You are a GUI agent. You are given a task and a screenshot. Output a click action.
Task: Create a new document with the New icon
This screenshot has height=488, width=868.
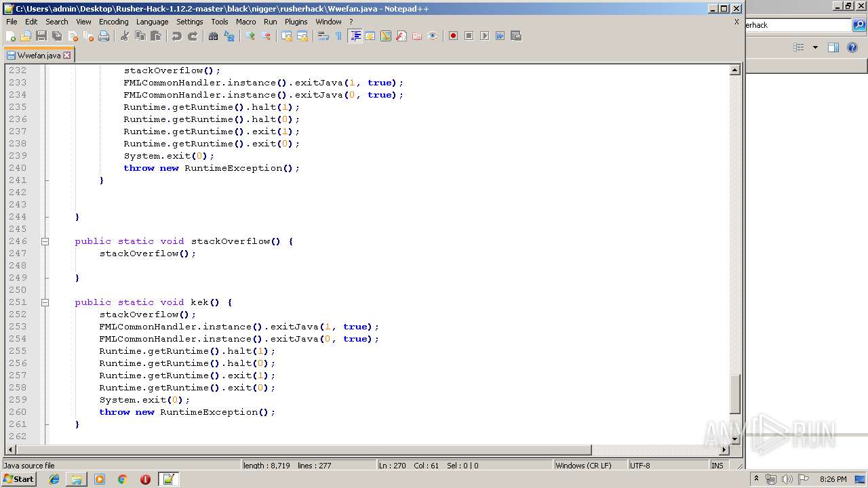(x=11, y=36)
